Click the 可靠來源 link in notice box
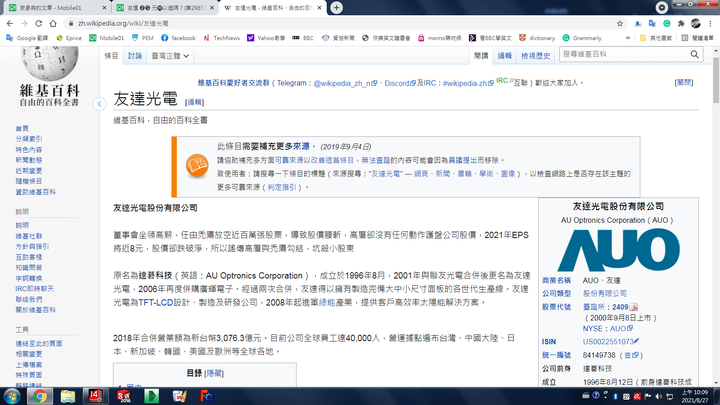Viewport: 720px width, 405px height. (289, 160)
